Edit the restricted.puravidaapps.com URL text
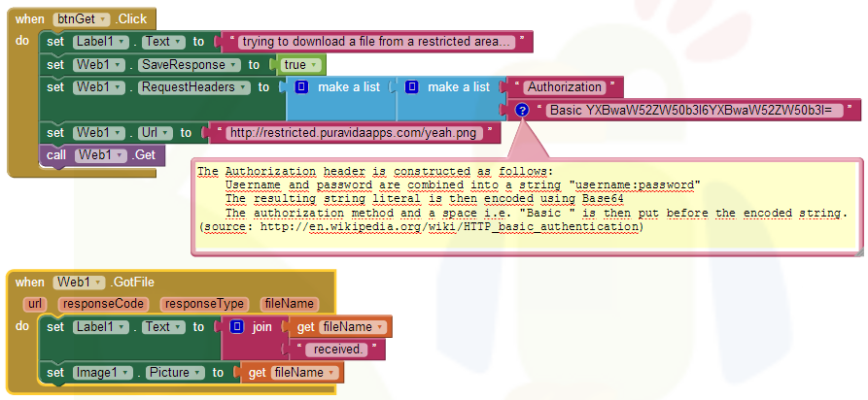 tap(355, 132)
